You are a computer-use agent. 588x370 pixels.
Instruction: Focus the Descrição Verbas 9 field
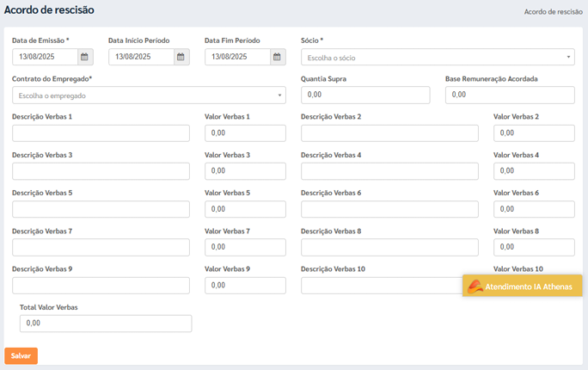(x=101, y=286)
